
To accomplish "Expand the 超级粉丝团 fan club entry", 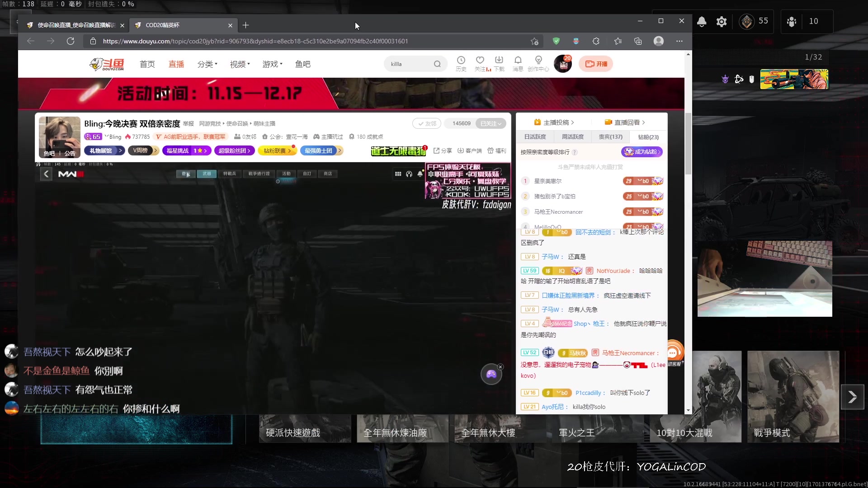I will (235, 150).
